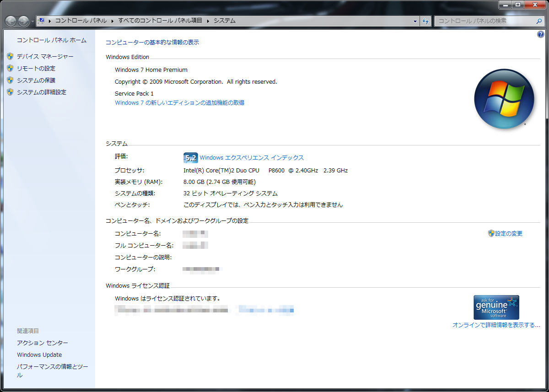Maximize the System window
The height and width of the screenshot is (392, 549).
[517, 5]
